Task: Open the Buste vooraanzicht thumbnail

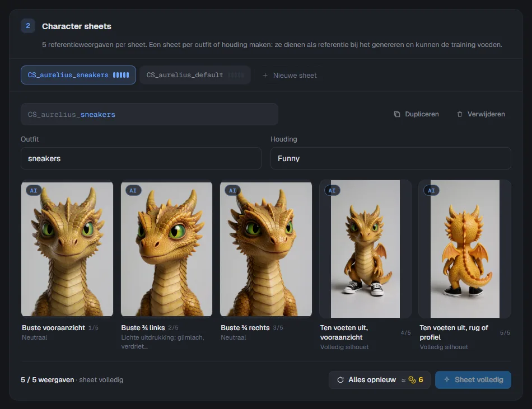Action: point(67,249)
